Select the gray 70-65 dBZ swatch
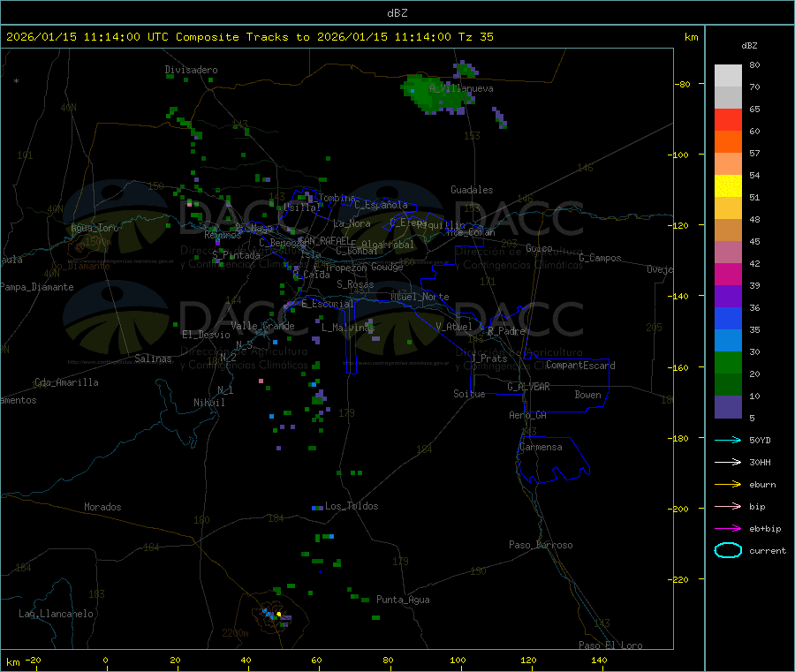The height and width of the screenshot is (672, 795). coord(728,98)
